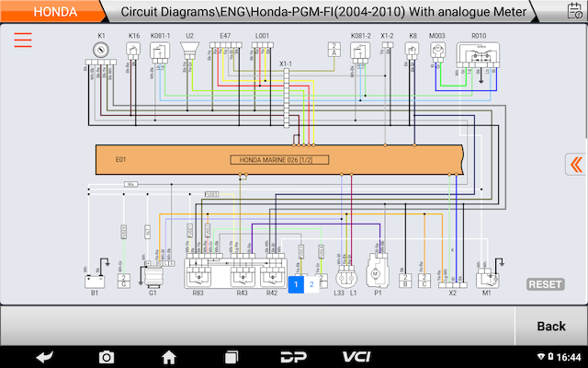The image size is (588, 368).
Task: Click the RESET button
Action: click(x=546, y=284)
